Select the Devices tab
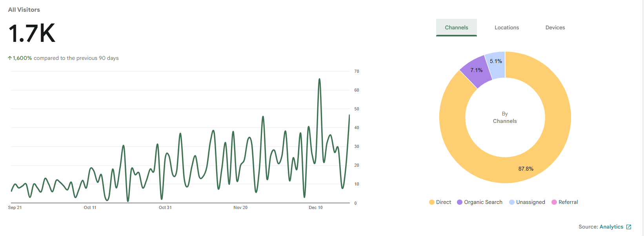The image size is (644, 236). point(555,27)
